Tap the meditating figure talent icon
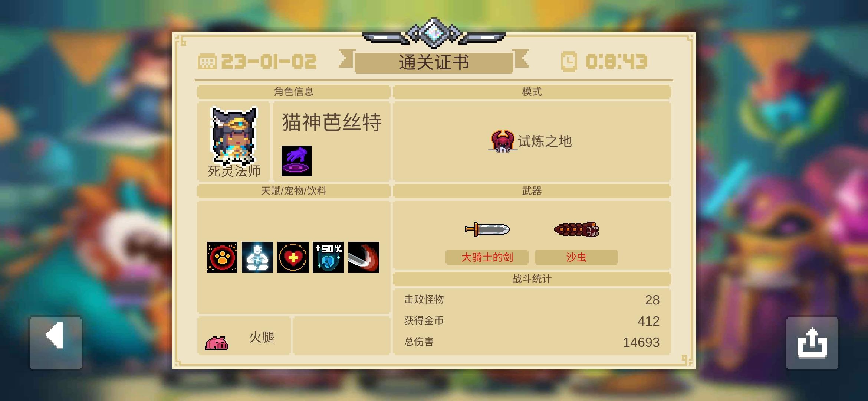Viewport: 868px width, 401px height. point(257,257)
